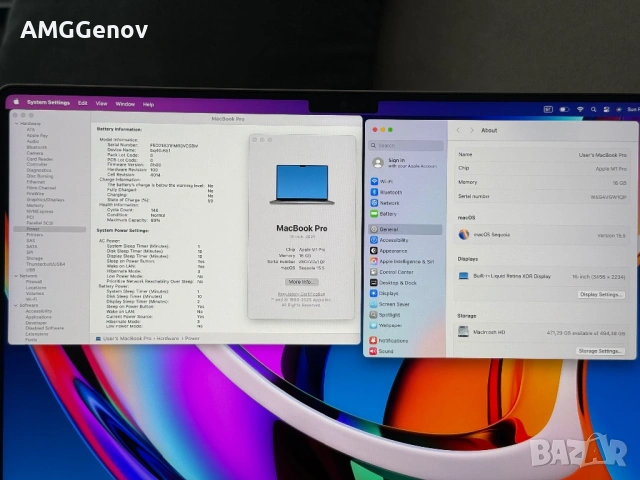Open Control Center in System Settings sidebar
The height and width of the screenshot is (480, 640).
(x=405, y=272)
